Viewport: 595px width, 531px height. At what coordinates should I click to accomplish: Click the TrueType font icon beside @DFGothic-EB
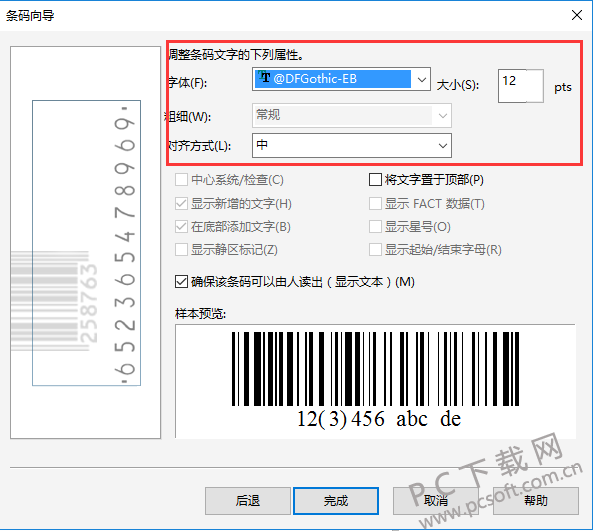264,77
